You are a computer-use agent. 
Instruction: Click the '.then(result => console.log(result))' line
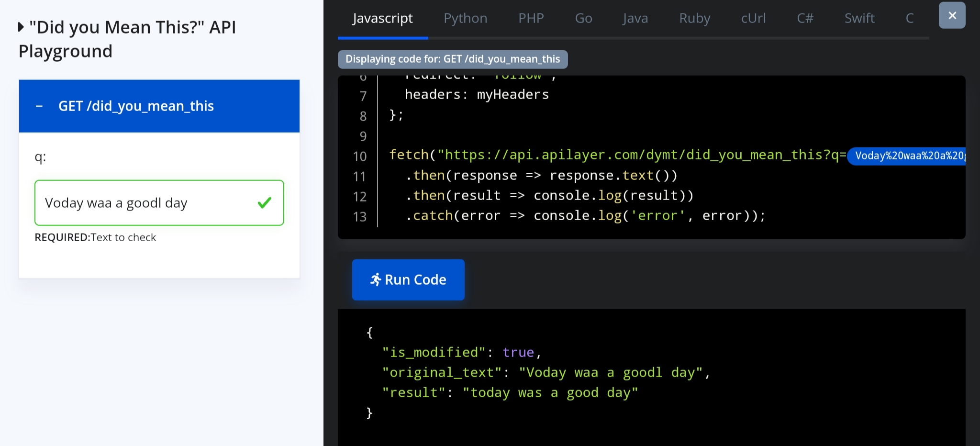[549, 196]
